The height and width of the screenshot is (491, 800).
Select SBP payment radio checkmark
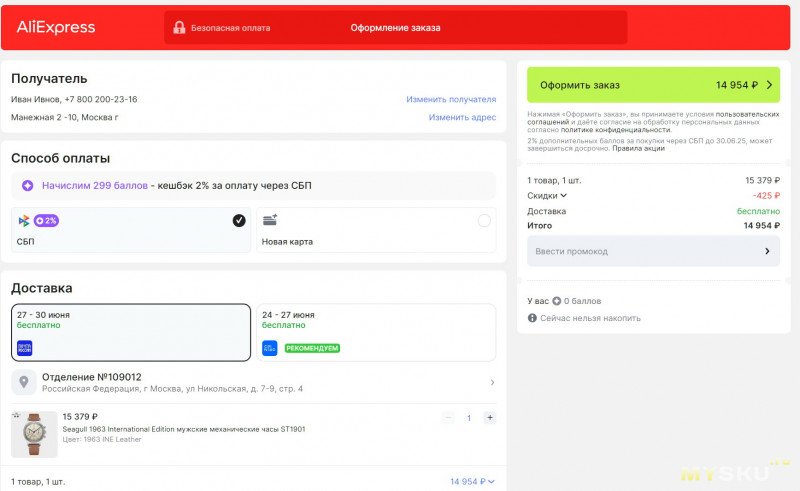pyautogui.click(x=239, y=220)
